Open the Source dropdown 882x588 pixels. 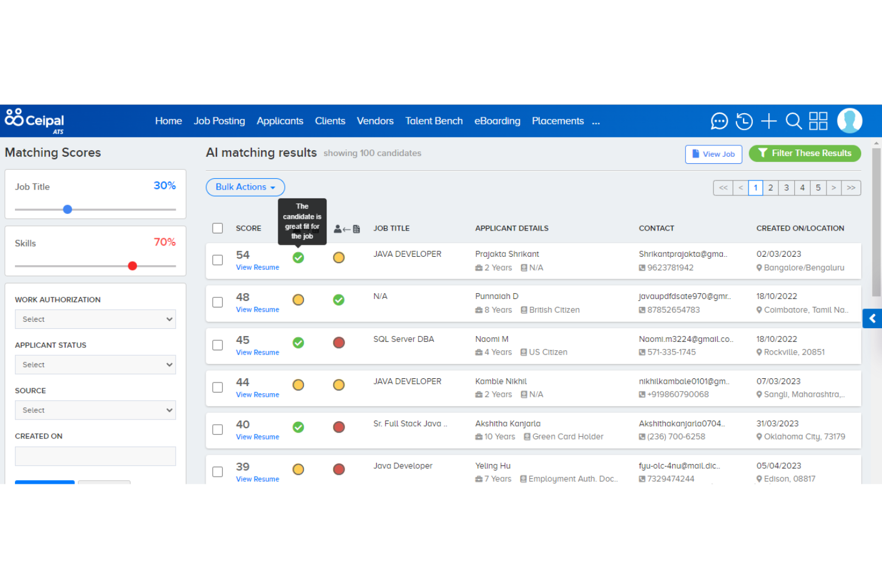tap(95, 410)
